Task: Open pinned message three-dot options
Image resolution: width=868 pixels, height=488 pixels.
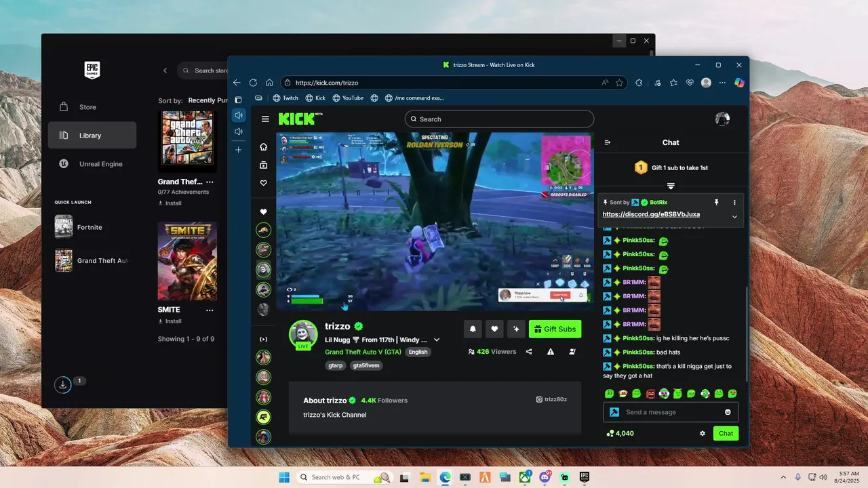Action: (734, 202)
